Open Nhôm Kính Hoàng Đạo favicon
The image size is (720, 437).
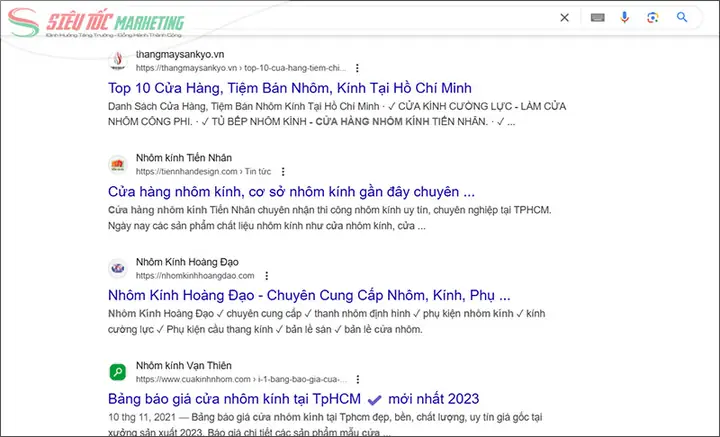tap(118, 268)
